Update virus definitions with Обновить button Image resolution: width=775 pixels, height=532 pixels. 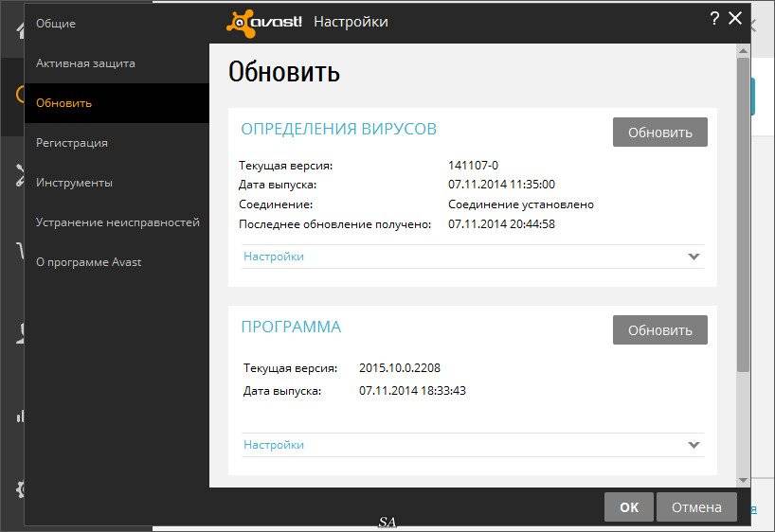(659, 132)
